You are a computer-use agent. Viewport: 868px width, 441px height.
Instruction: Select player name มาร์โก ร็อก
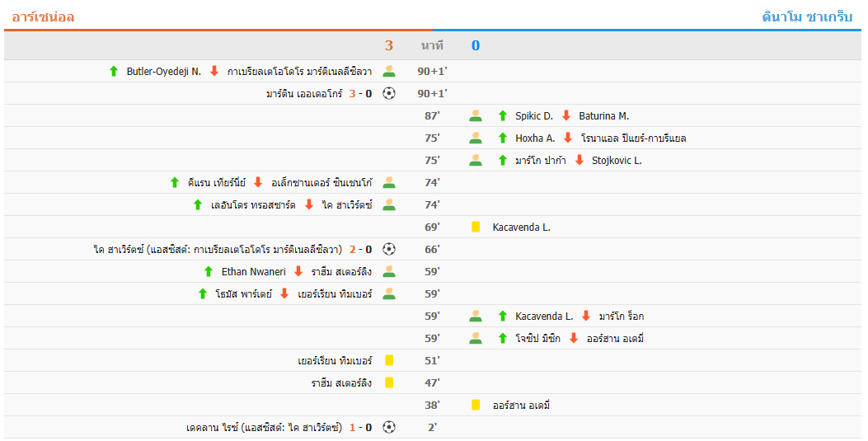pyautogui.click(x=621, y=316)
